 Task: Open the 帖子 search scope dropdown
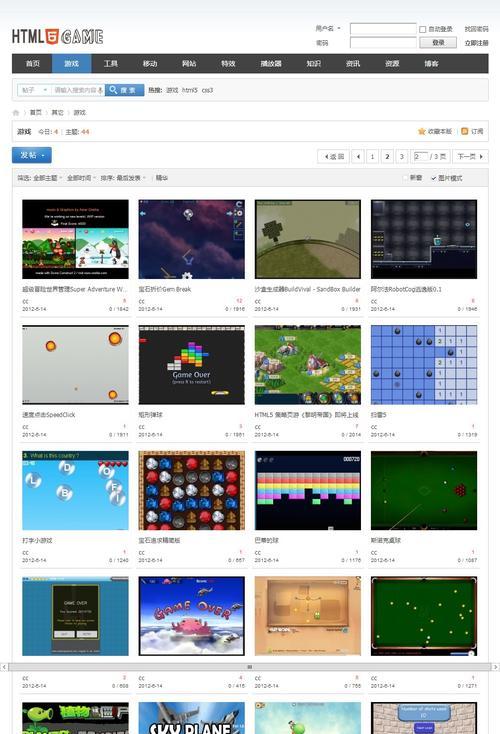[x=33, y=90]
